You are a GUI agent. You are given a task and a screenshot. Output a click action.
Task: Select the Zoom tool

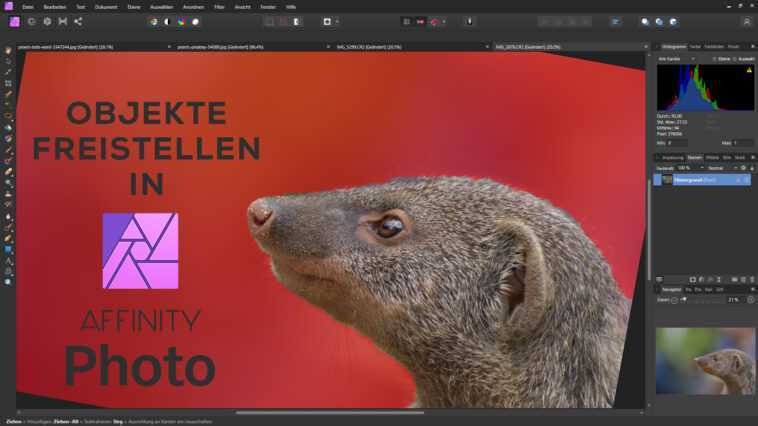8,282
